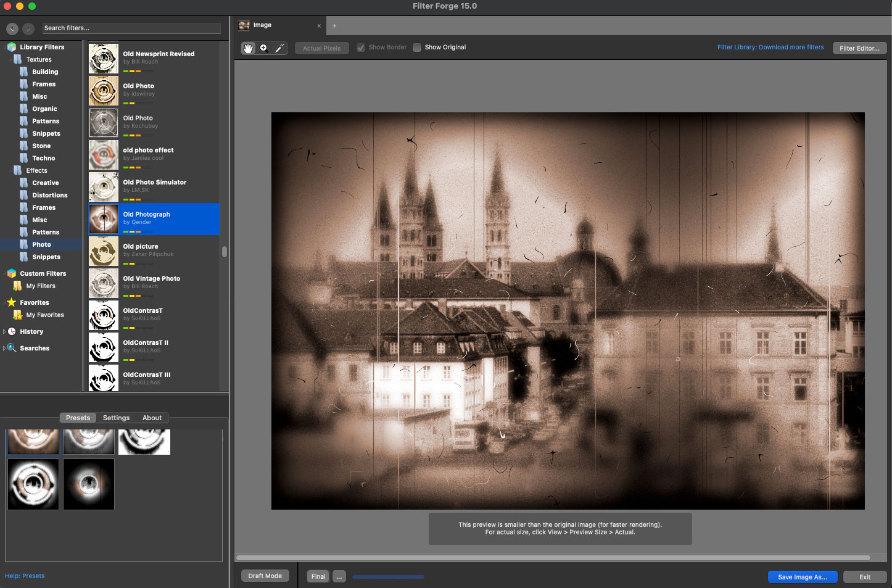Viewport: 892px width, 588px height.
Task: Select the Zoom magnifier tool
Action: [x=263, y=48]
